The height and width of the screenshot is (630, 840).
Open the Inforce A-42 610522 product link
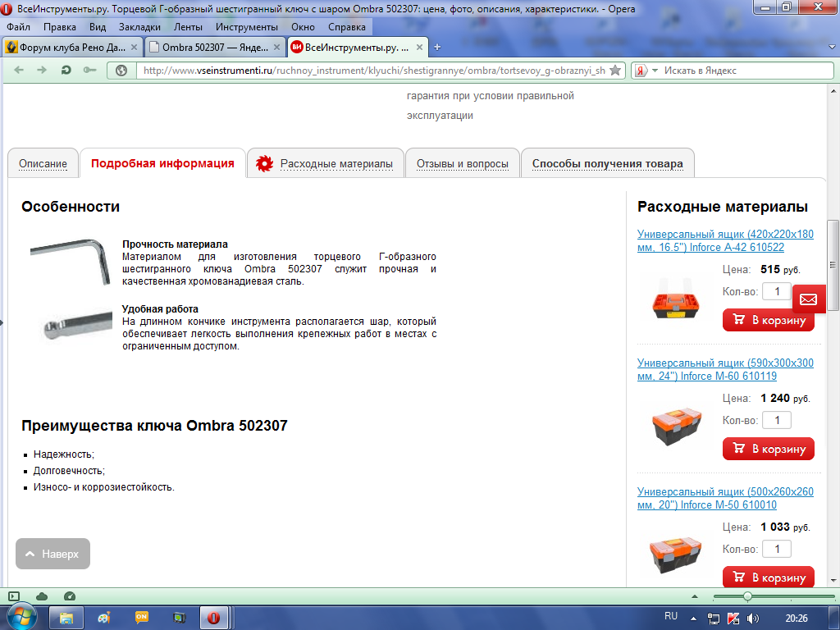point(725,240)
